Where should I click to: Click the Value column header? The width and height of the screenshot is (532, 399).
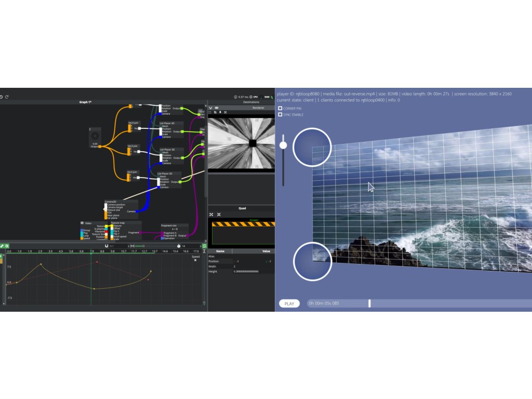(266, 251)
